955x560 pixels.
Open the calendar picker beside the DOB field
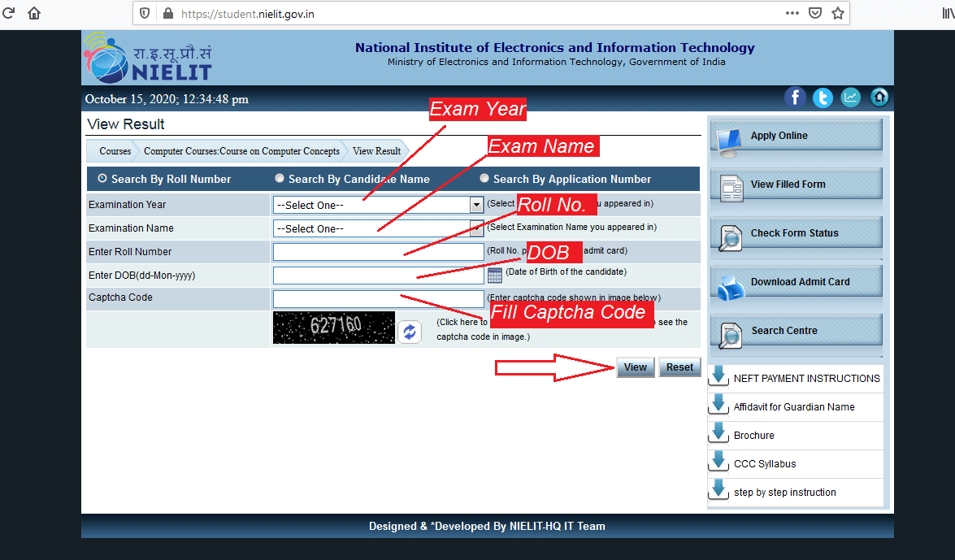[x=495, y=276]
